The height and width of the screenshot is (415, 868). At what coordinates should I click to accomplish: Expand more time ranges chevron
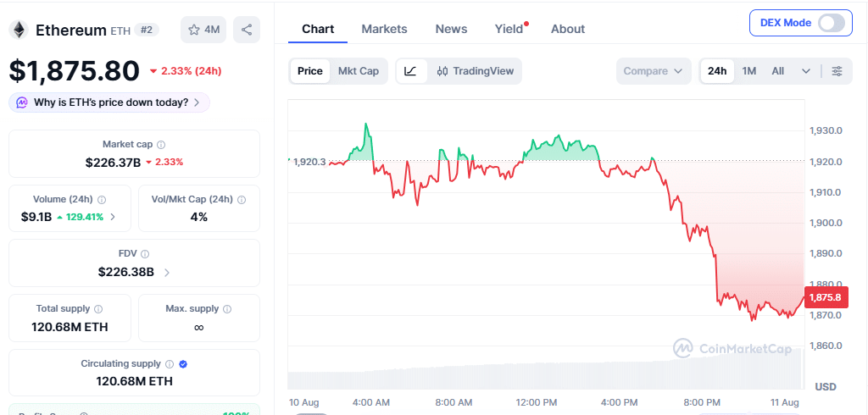(806, 71)
